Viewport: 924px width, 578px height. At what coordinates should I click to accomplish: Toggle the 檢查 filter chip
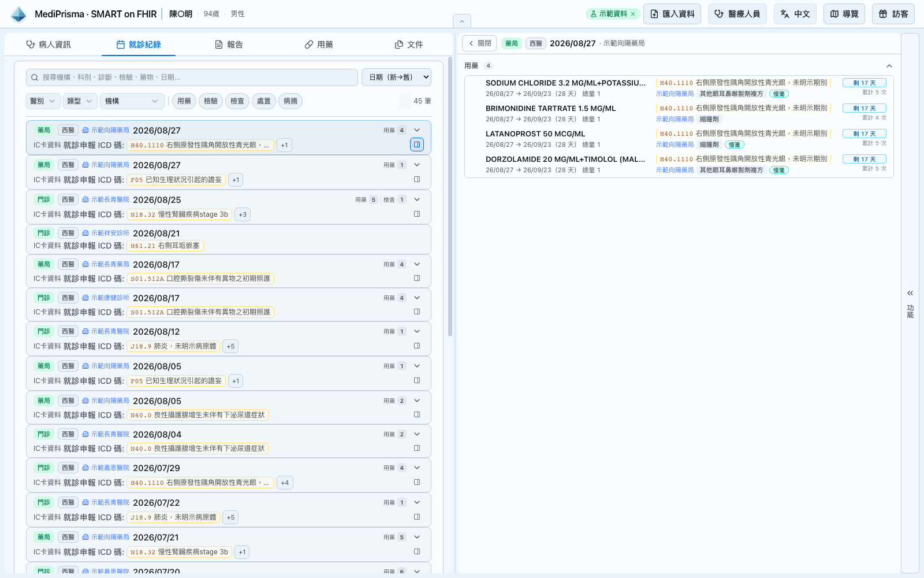237,101
